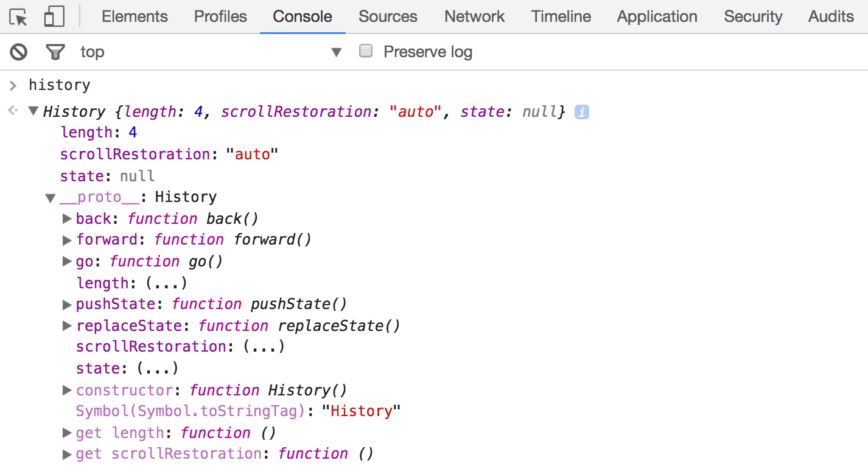Click the blue info badge beside History
The image size is (868, 466).
[x=582, y=113]
